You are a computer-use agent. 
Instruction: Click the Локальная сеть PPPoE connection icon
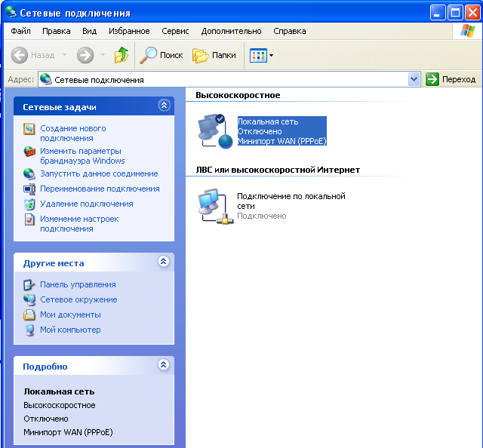[215, 131]
